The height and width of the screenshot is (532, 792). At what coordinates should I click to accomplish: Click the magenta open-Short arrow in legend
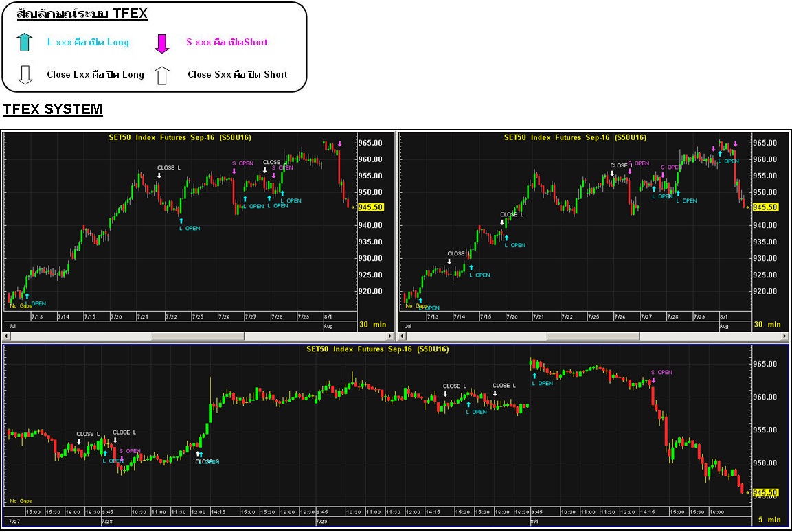[161, 43]
